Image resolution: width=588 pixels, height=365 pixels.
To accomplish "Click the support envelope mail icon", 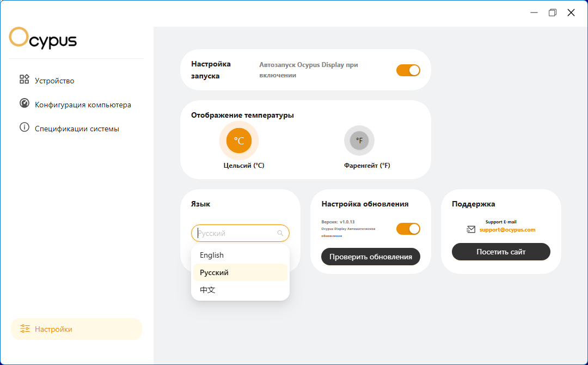I will click(x=470, y=229).
